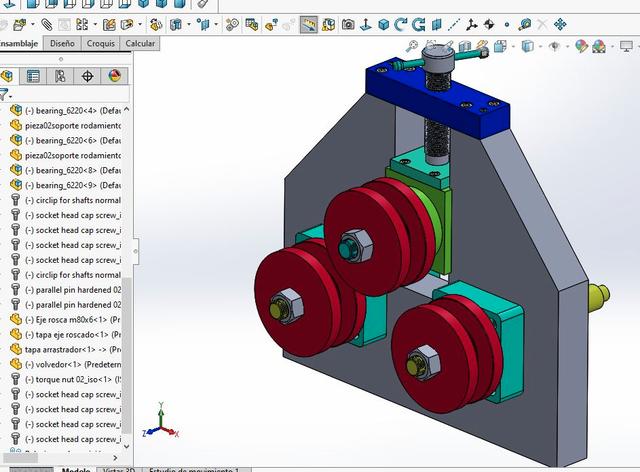Open the DimXpertManager crosshair tab
The width and height of the screenshot is (640, 472).
coord(87,76)
